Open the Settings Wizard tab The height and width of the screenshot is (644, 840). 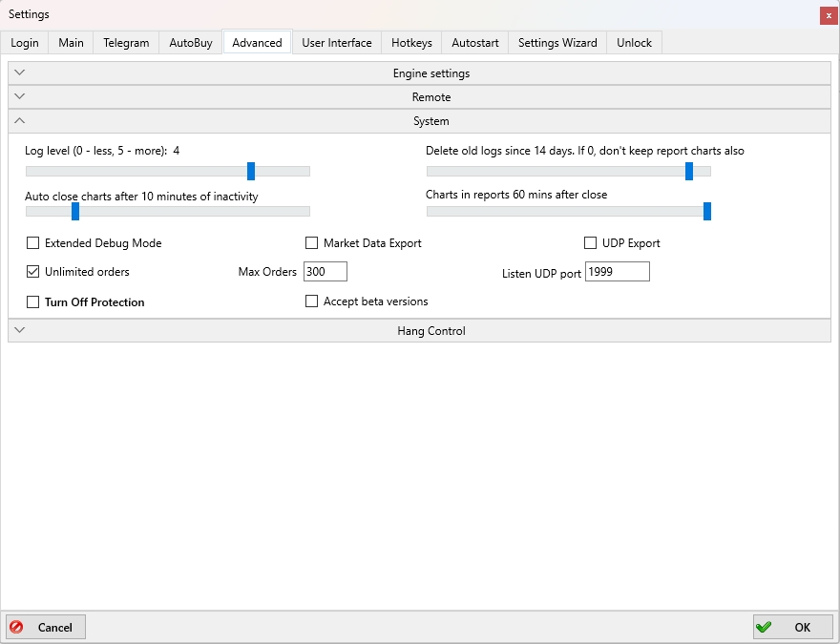(x=557, y=43)
